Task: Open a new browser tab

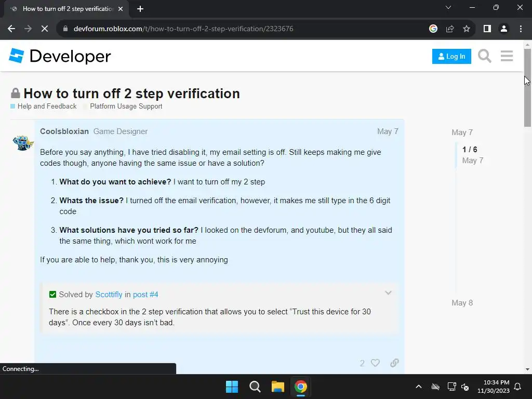Action: [140, 9]
